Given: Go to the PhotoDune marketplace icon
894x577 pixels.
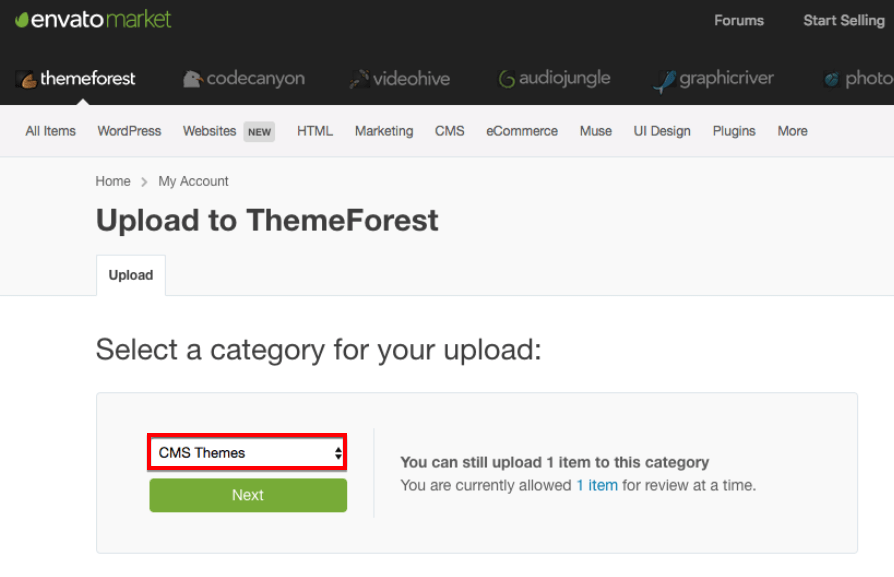Looking at the screenshot, I should click(832, 79).
